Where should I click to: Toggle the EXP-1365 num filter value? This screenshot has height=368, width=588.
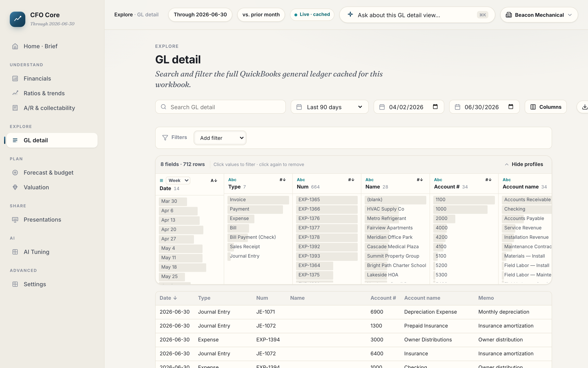(326, 200)
